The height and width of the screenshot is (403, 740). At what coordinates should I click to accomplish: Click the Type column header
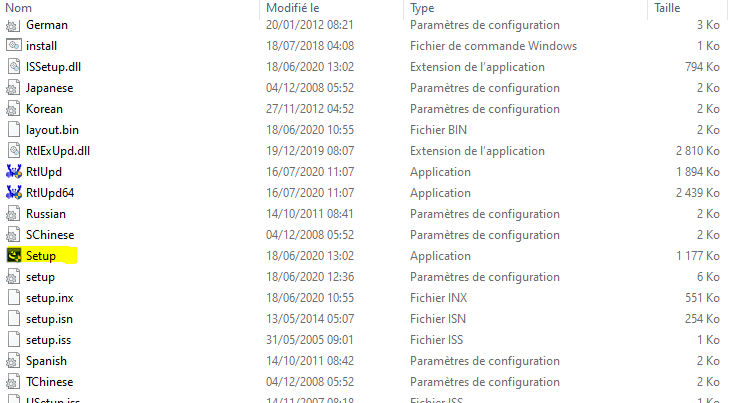click(421, 7)
